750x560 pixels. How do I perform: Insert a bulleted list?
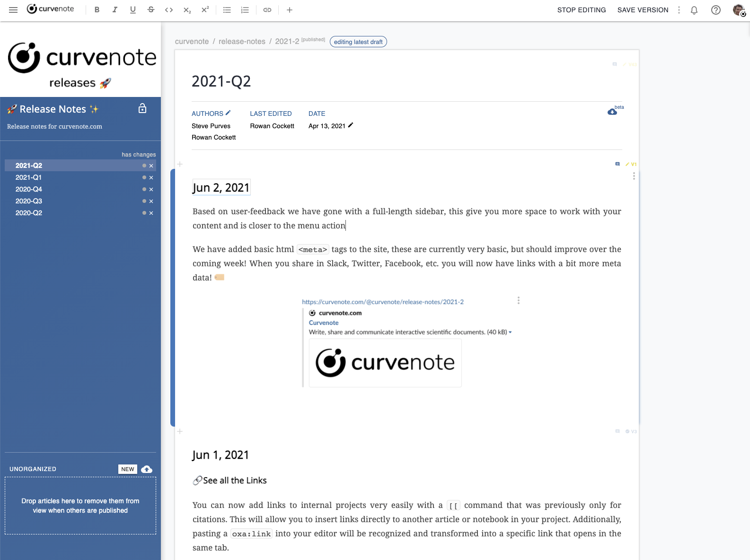tap(227, 10)
